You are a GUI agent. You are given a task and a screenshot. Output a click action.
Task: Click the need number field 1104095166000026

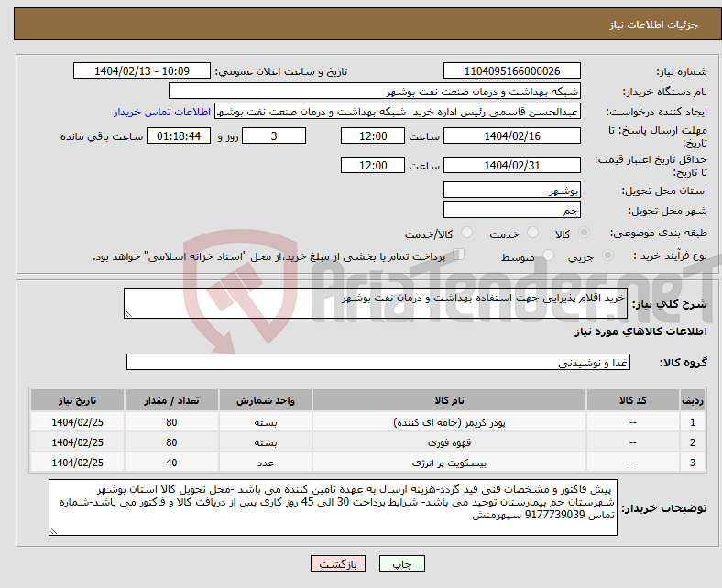point(511,71)
